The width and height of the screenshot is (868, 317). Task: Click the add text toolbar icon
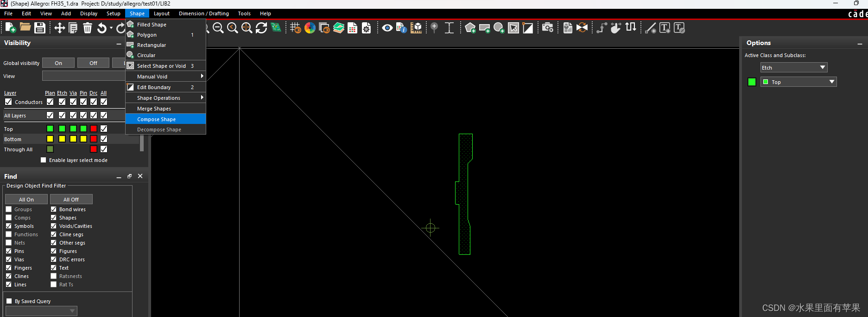click(665, 28)
